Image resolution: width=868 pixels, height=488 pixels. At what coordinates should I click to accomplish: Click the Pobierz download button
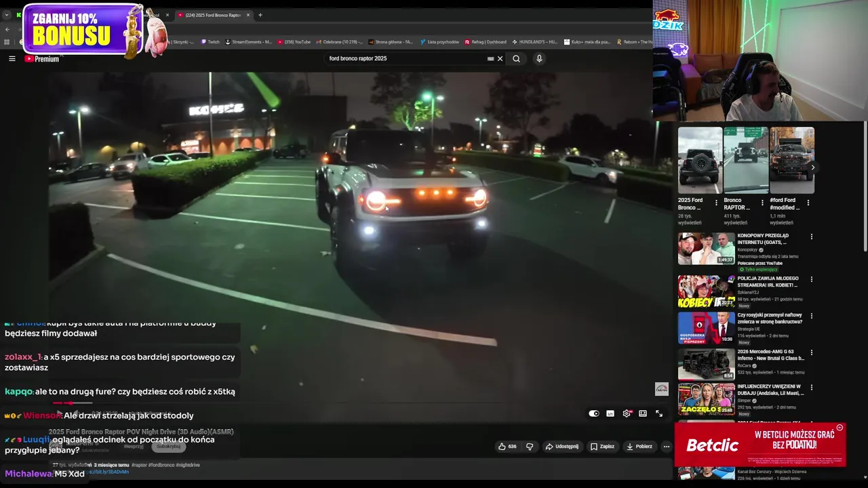point(639,447)
